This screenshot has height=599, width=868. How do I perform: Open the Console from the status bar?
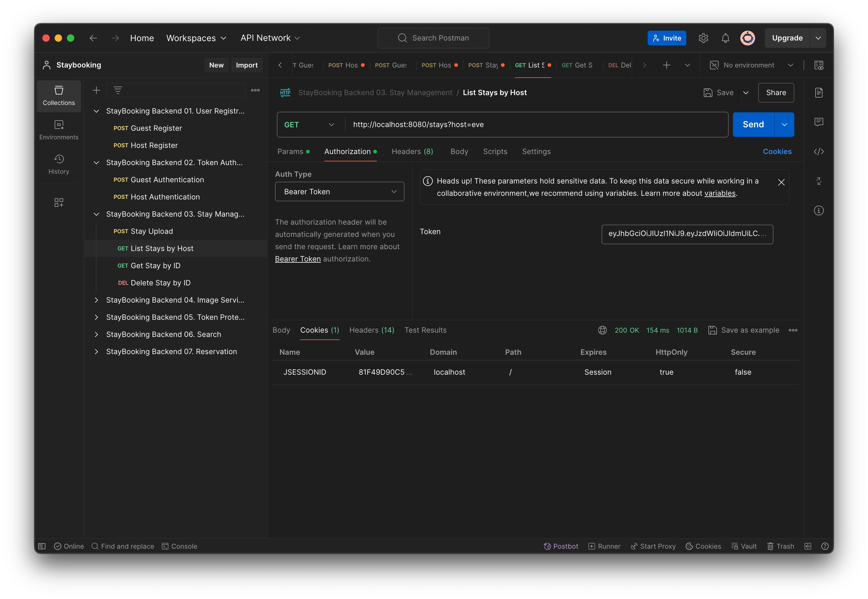tap(180, 546)
